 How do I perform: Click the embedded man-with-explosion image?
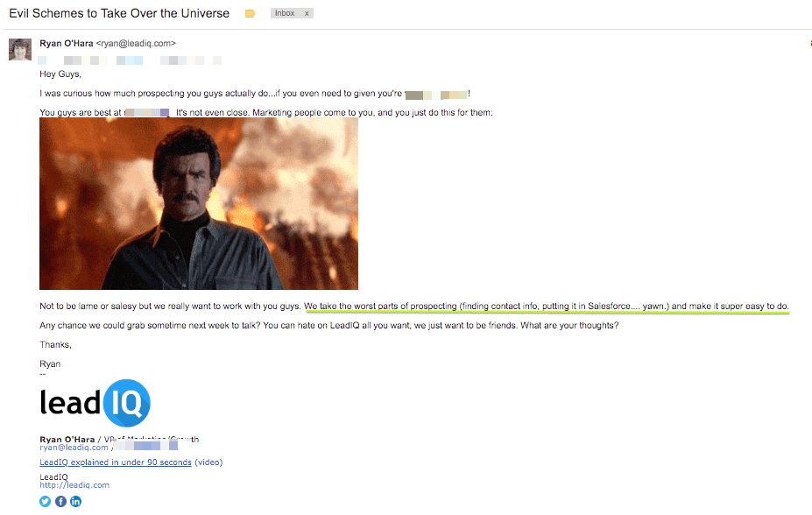point(199,204)
